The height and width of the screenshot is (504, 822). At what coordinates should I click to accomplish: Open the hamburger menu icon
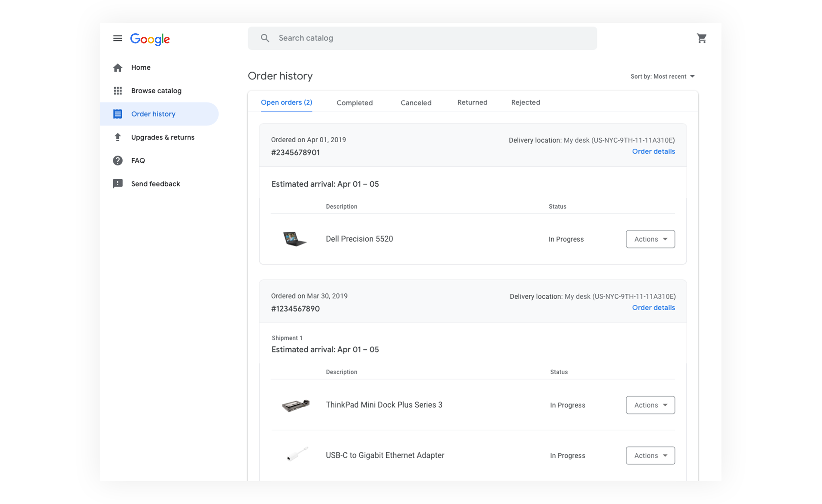(x=117, y=38)
